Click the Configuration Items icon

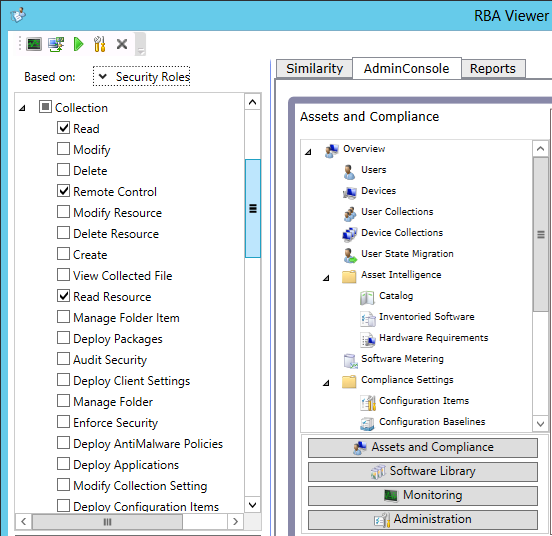coord(368,402)
